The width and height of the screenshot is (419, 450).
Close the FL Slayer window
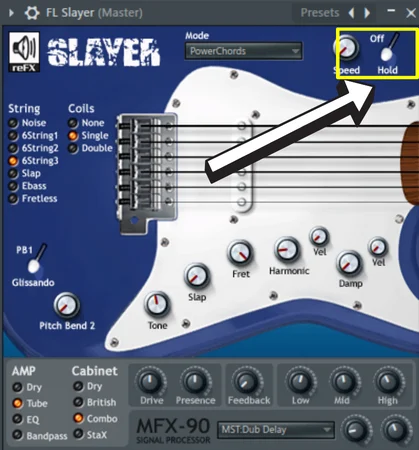coord(411,13)
